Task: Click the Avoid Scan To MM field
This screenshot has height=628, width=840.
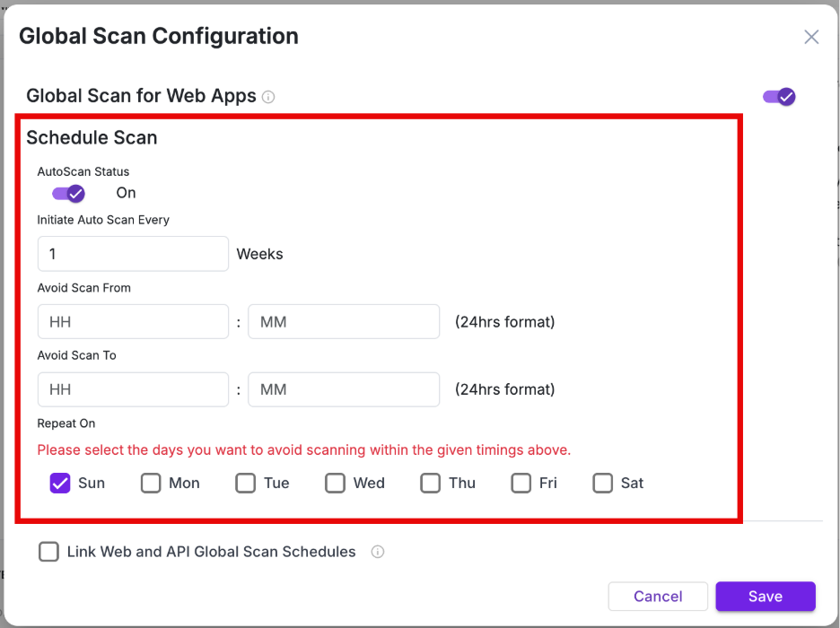Action: [344, 389]
